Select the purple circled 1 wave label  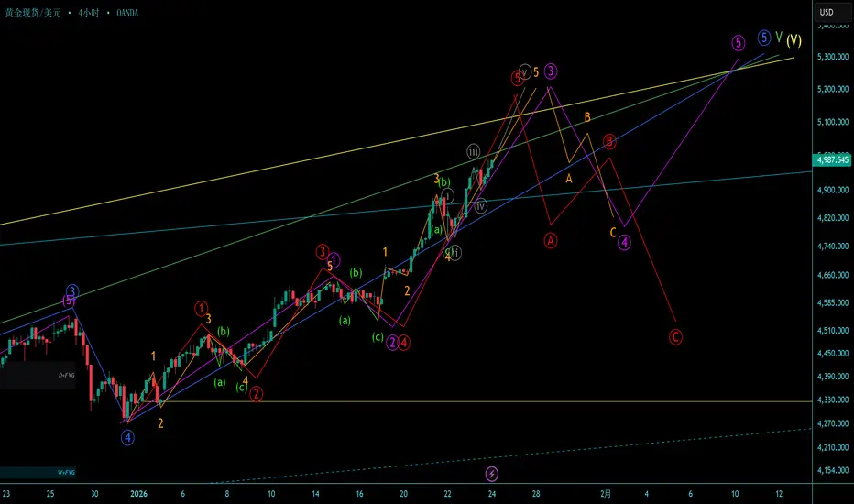pyautogui.click(x=334, y=260)
